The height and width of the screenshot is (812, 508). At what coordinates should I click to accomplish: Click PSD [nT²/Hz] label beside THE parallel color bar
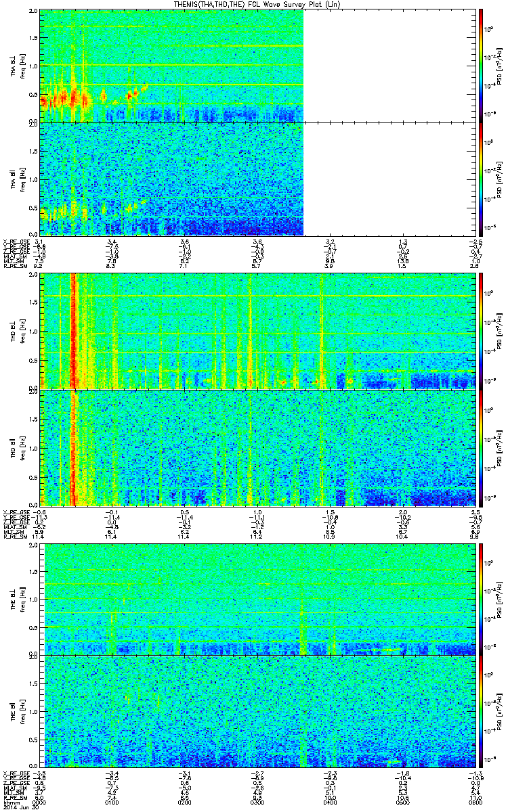click(x=499, y=710)
